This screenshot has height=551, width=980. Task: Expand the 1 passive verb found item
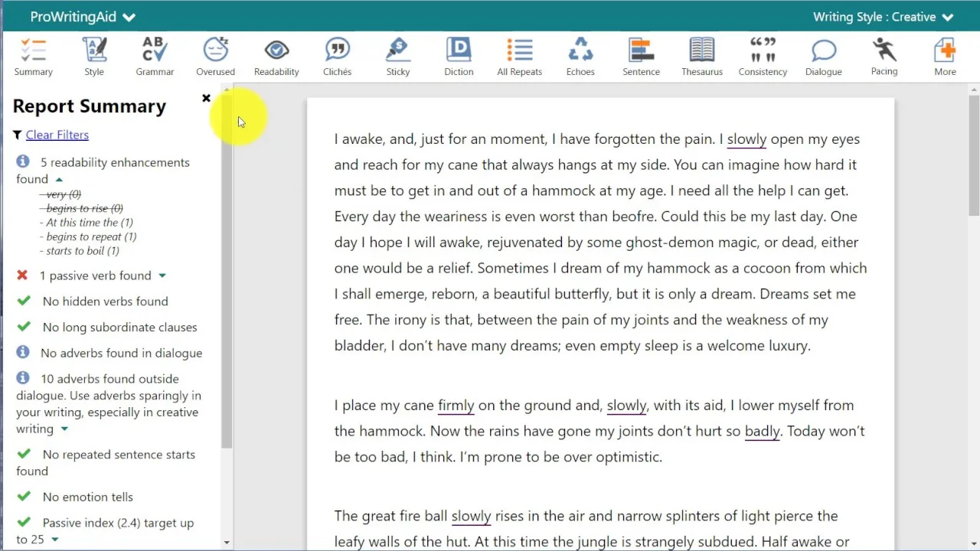click(162, 275)
